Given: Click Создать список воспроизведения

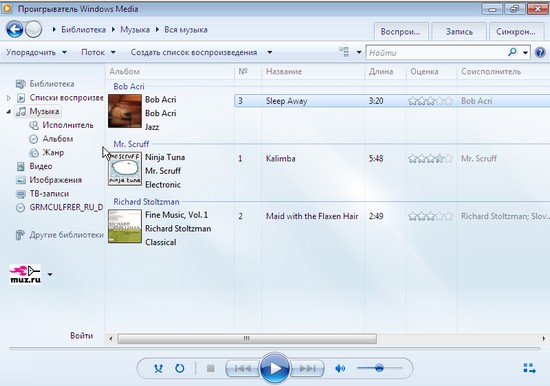Looking at the screenshot, I should pos(194,52).
